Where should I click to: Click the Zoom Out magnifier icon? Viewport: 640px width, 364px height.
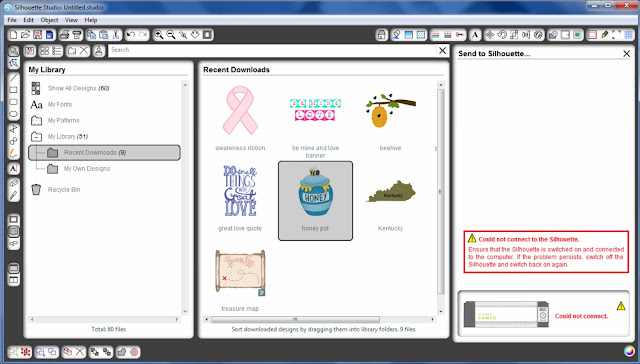(171, 35)
